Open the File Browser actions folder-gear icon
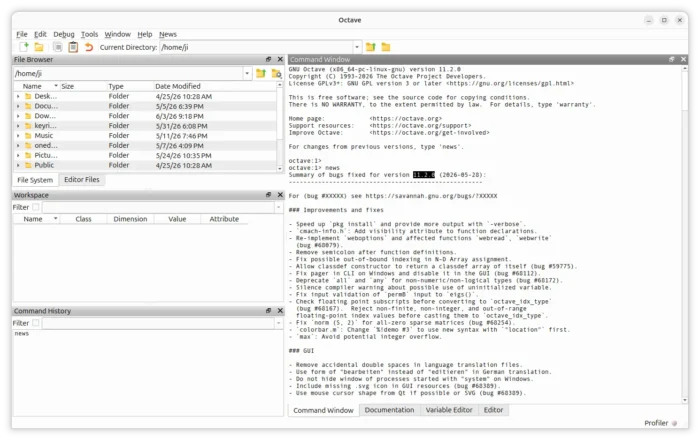Viewport: 700px width, 440px height. (276, 73)
